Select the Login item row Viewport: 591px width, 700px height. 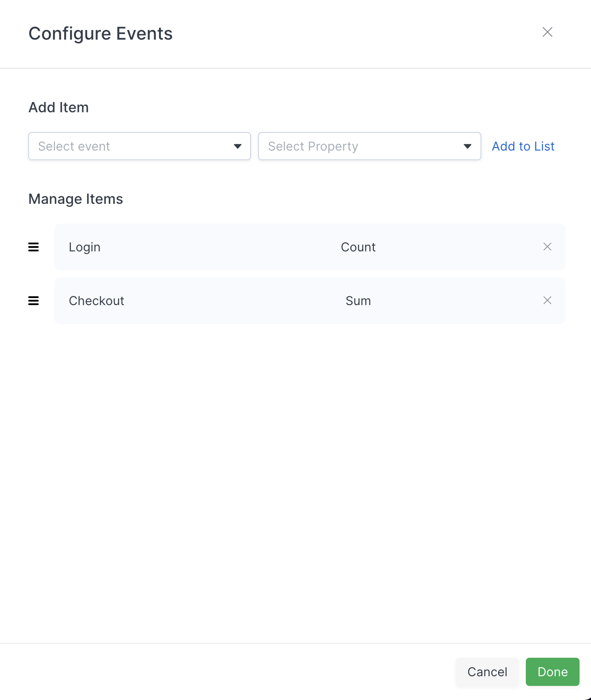[x=310, y=247]
